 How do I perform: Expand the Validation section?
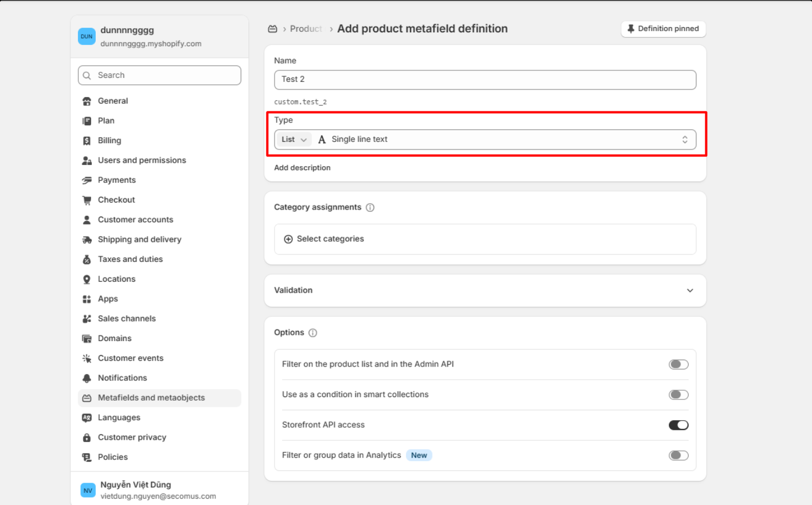click(690, 290)
